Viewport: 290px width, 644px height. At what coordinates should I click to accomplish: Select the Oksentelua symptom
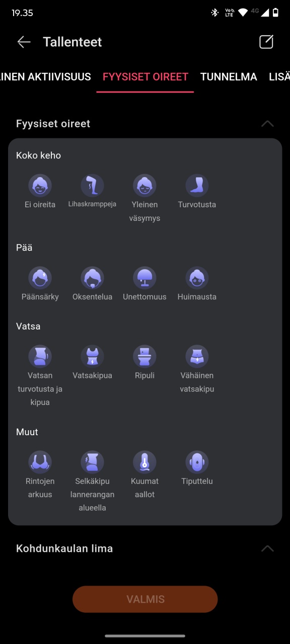point(92,284)
